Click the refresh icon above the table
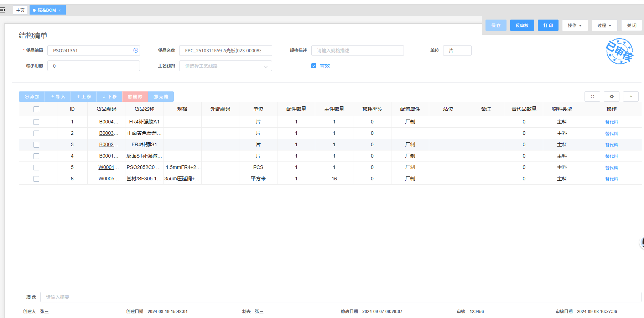This screenshot has height=318, width=644. pos(592,96)
